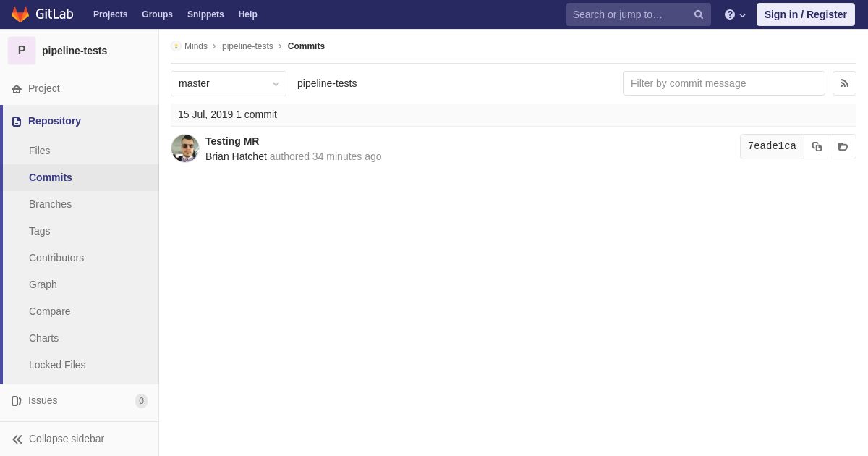868x456 pixels.
Task: Open the master branch dropdown
Action: 229,83
